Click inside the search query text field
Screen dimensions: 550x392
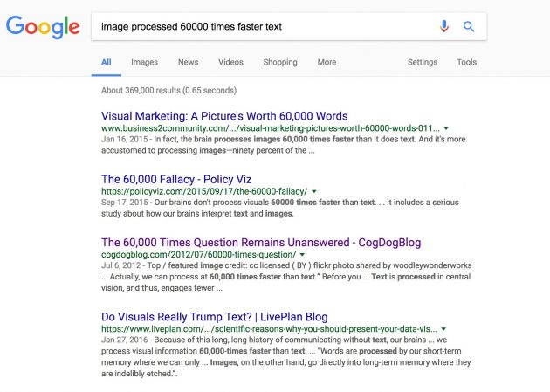tap(263, 27)
